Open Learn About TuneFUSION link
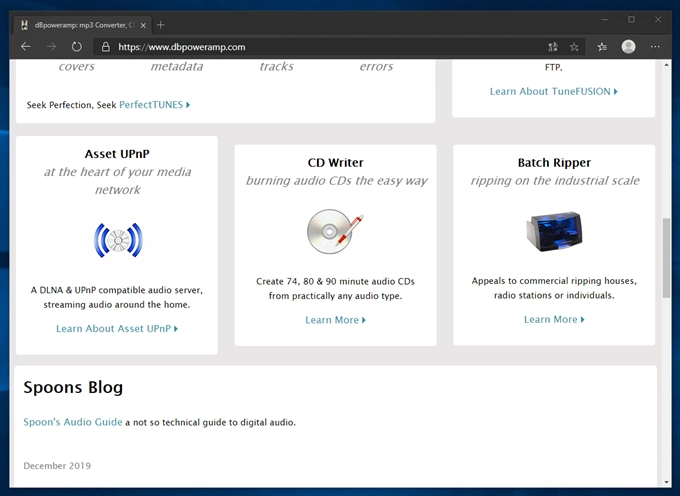 (554, 91)
